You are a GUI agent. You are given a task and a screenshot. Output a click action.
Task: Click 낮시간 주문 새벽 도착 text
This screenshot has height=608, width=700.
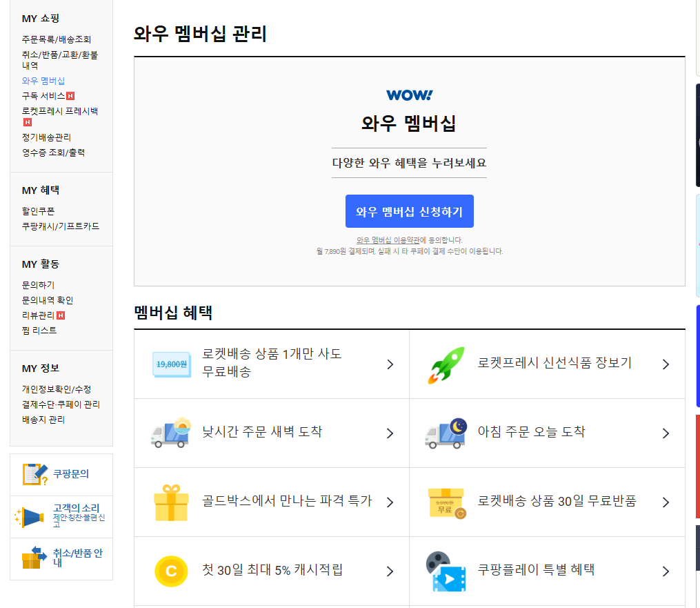pyautogui.click(x=262, y=431)
